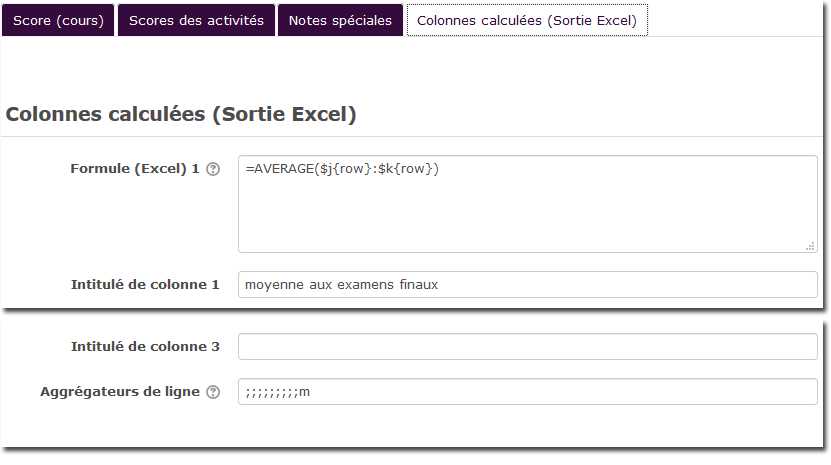The width and height of the screenshot is (831, 465).
Task: Click the =AVERAGE formula text
Action: [280, 169]
